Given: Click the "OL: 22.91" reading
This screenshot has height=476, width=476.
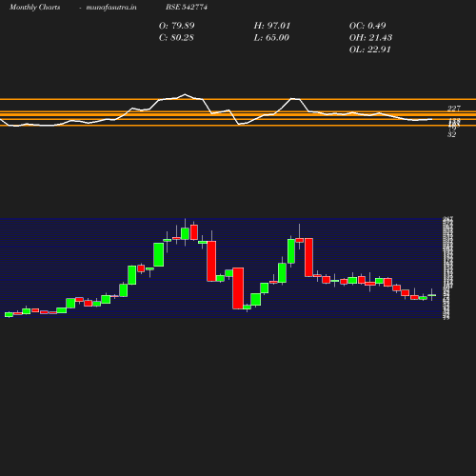Looking at the screenshot, I should click(370, 50).
